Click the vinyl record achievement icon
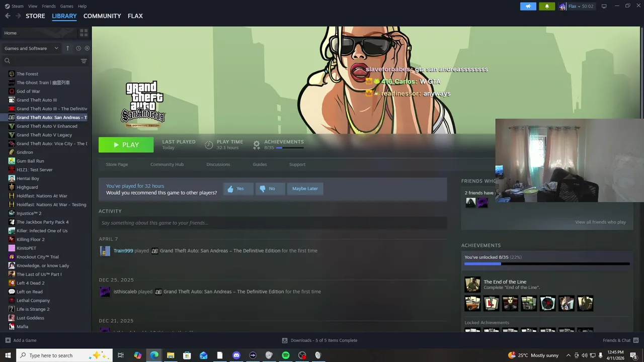The image size is (644, 362). pos(547,303)
